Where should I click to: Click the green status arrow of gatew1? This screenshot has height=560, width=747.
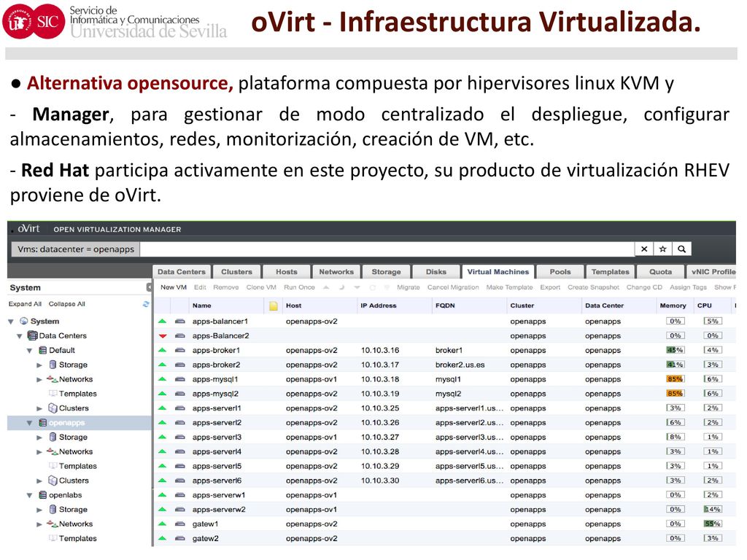(x=163, y=524)
